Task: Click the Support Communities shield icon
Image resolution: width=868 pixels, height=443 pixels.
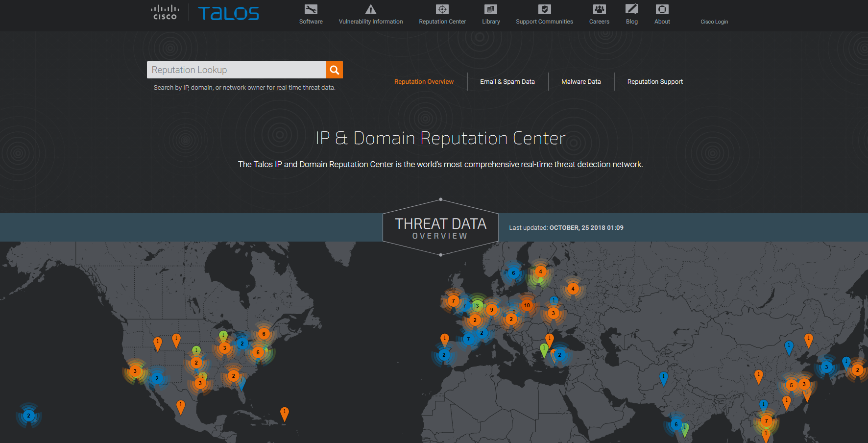Action: pyautogui.click(x=545, y=9)
